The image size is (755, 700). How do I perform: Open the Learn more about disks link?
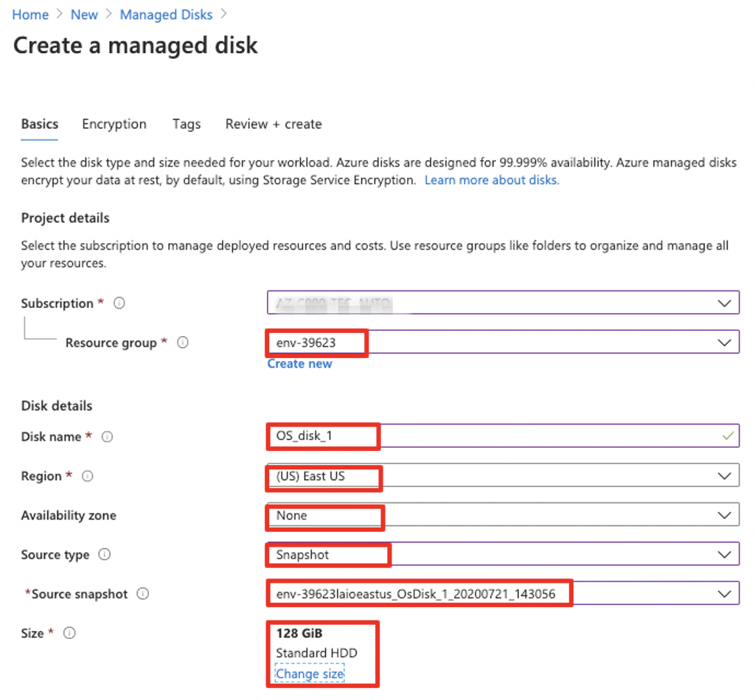(491, 180)
